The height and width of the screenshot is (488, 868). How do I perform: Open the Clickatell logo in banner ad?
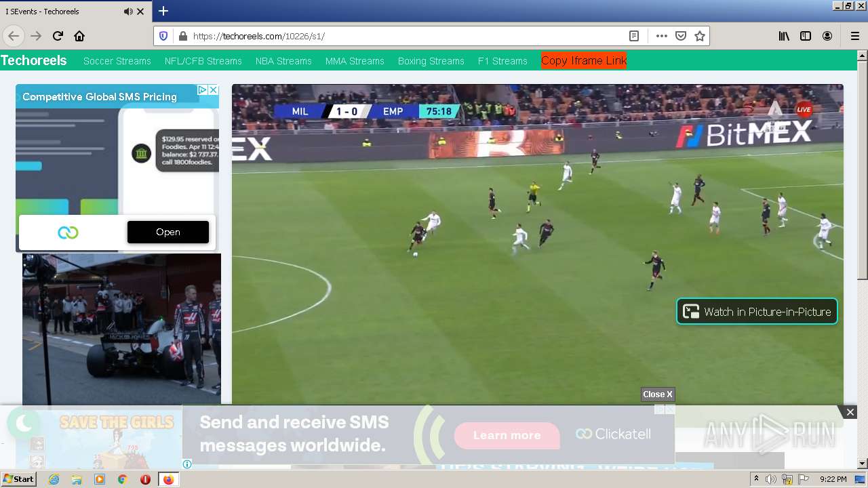(614, 434)
